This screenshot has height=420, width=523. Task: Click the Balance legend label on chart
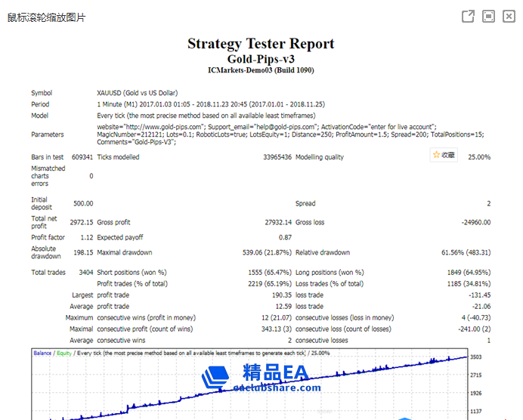pos(42,353)
